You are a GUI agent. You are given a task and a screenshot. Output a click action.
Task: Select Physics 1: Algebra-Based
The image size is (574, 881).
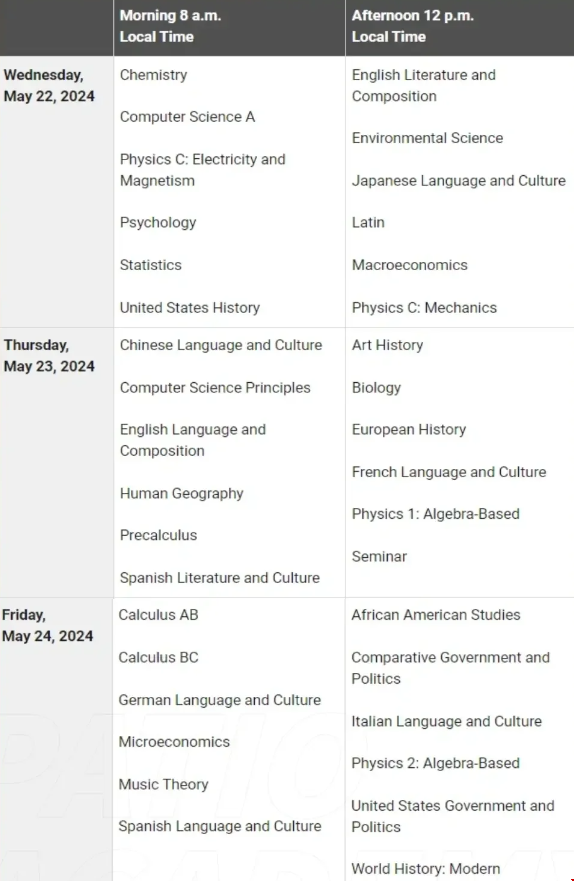435,514
